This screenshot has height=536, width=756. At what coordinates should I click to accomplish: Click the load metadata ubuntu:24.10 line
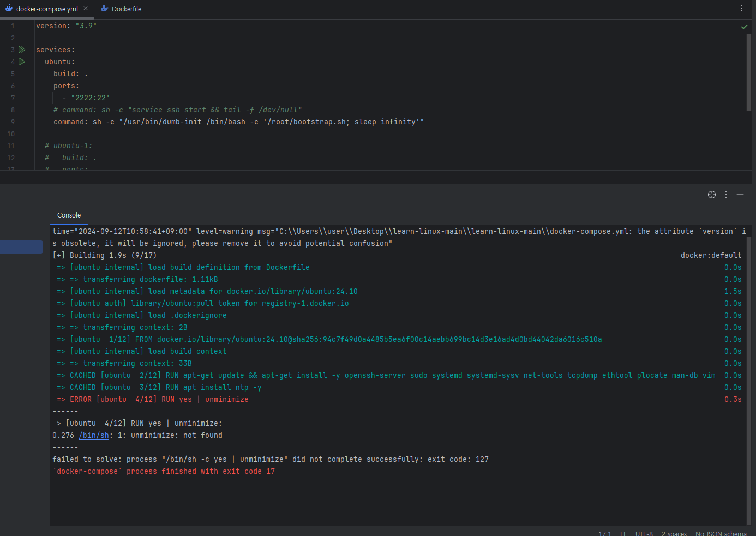pos(207,291)
